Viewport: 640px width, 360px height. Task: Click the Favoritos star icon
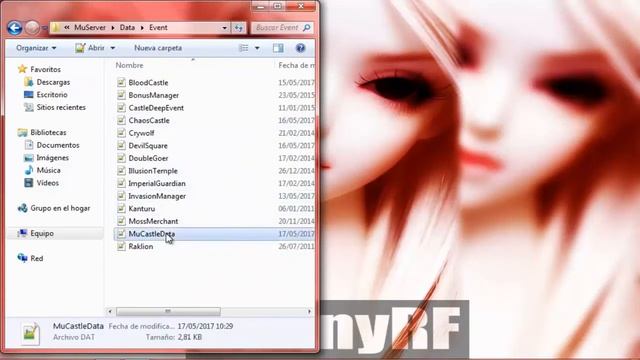[22, 69]
